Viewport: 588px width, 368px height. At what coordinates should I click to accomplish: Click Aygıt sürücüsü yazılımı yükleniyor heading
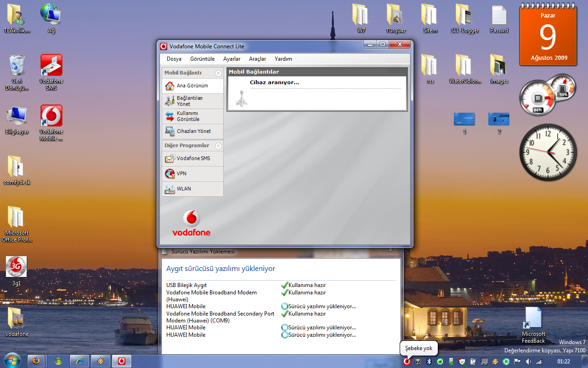pos(220,269)
